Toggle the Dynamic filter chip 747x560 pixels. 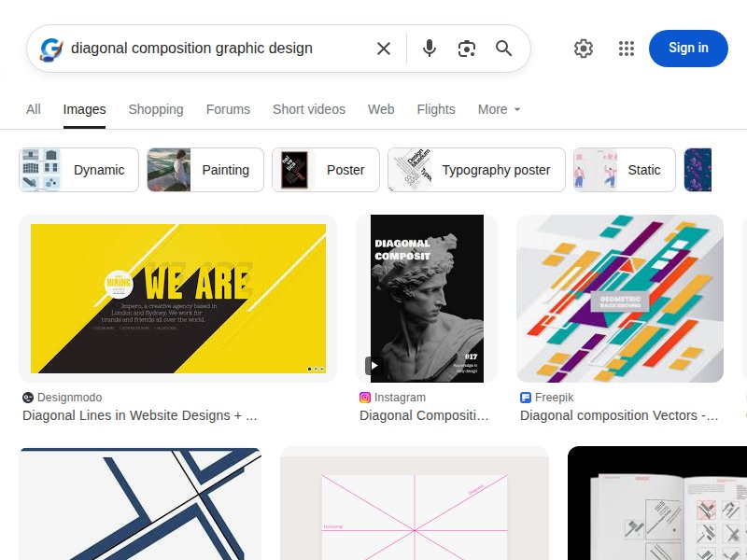tap(78, 170)
